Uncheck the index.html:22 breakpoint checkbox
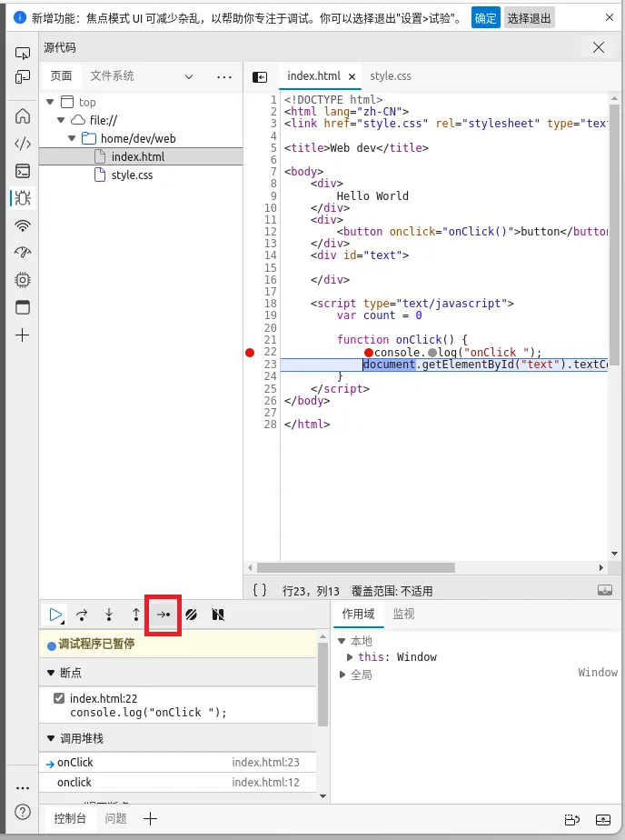Image resolution: width=625 pixels, height=840 pixels. [59, 698]
